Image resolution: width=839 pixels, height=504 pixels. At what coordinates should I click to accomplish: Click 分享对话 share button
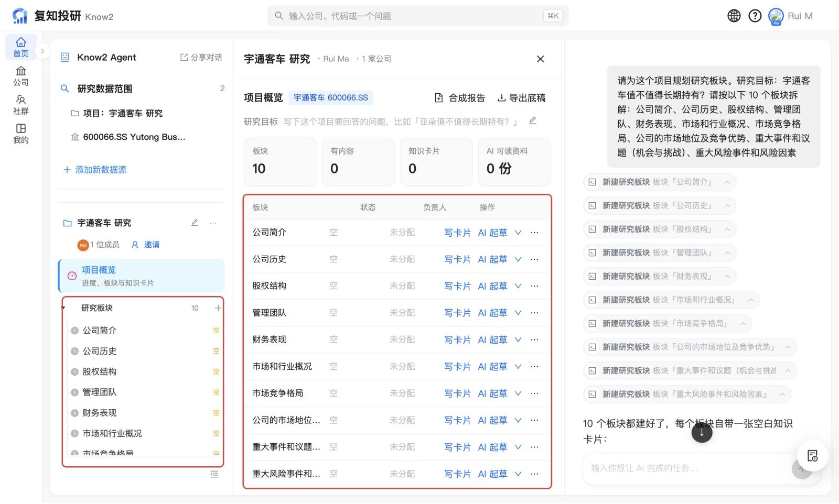201,57
